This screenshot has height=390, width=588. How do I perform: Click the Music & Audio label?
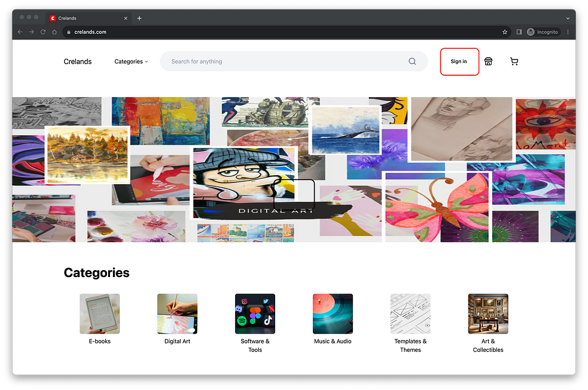(333, 341)
